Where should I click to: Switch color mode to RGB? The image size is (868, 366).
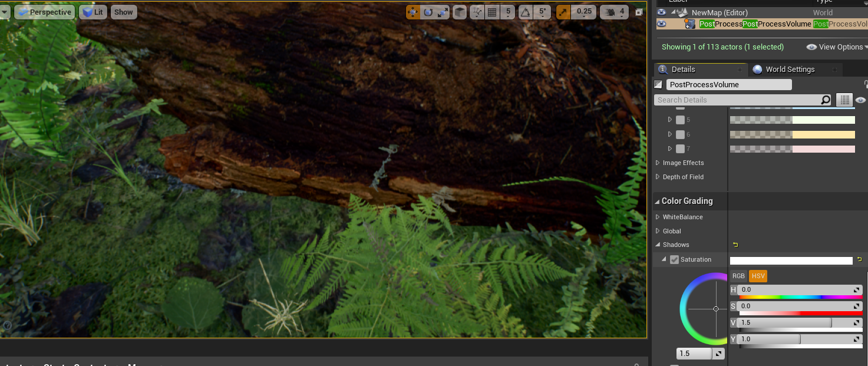point(738,276)
